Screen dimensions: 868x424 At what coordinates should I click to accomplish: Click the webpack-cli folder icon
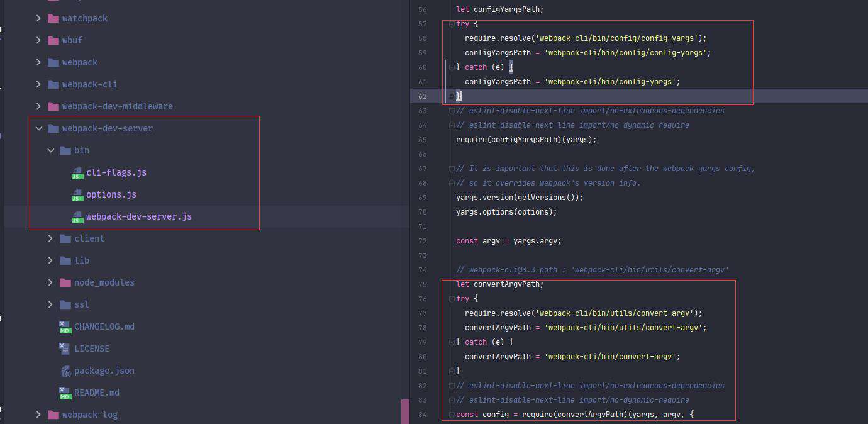[x=53, y=84]
